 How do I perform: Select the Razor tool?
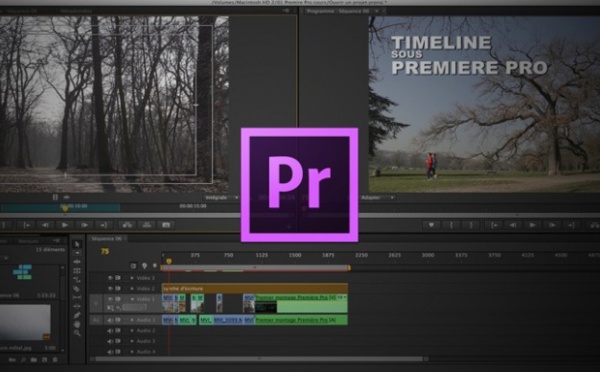coord(77,289)
